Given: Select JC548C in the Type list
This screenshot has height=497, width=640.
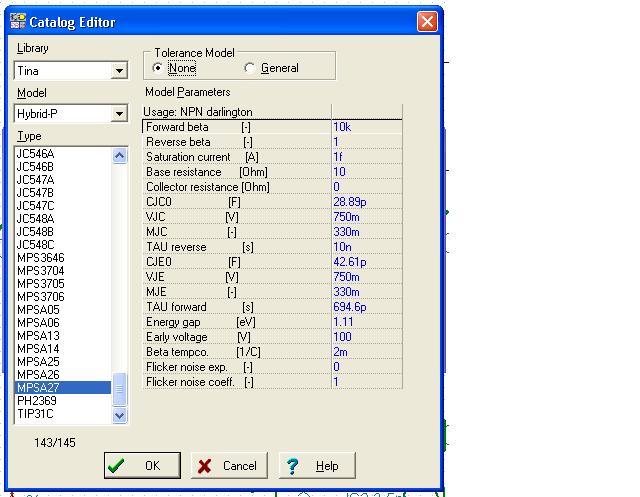Looking at the screenshot, I should point(63,245).
